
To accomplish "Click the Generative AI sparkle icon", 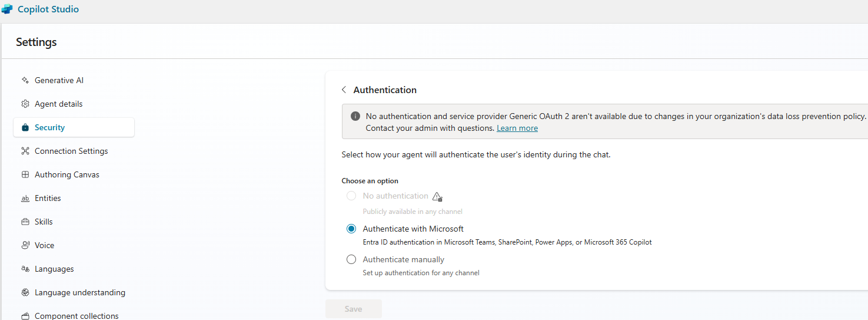I will [25, 80].
